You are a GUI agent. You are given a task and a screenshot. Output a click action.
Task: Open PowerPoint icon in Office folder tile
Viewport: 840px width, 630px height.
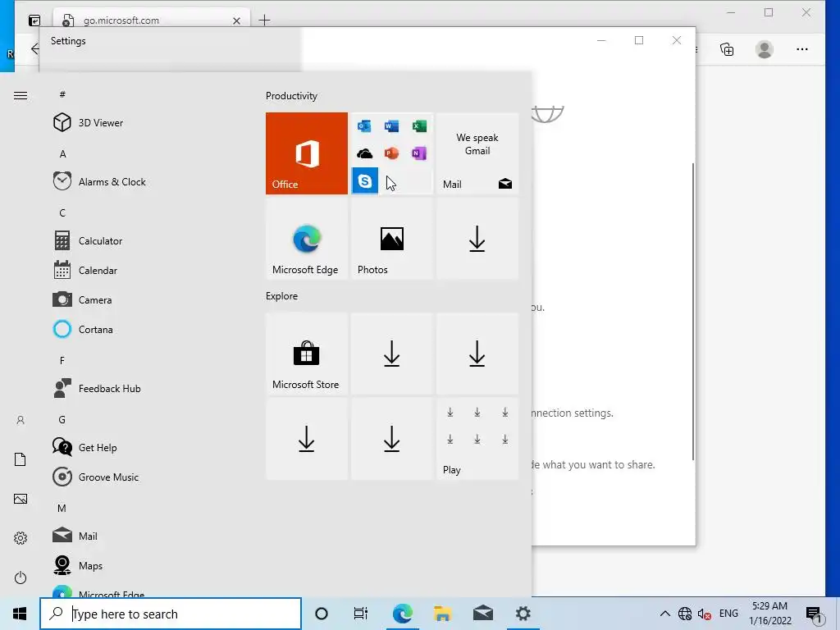point(391,153)
